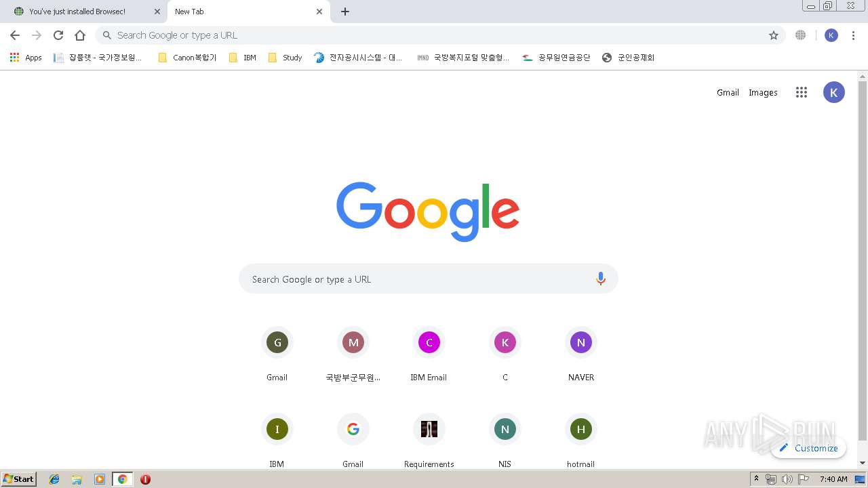Screen dimensions: 868x488
Task: Open the 국방복지포털 bookmark
Action: click(x=463, y=58)
